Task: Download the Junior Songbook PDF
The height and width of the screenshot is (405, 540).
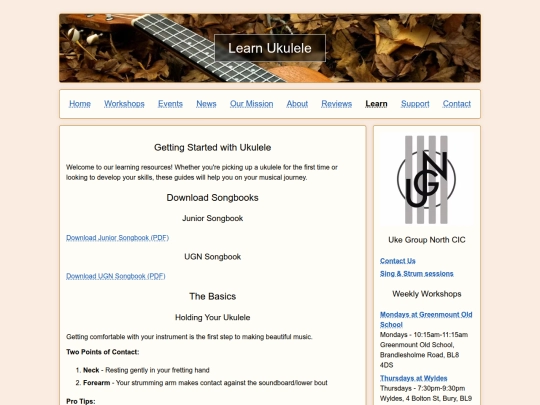Action: (x=117, y=238)
